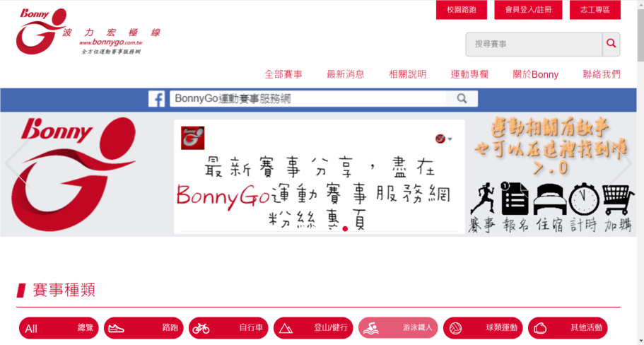Viewport: 644px width, 345px height.
Task: Select the 游泳鐵人 swimmer category
Action: click(x=398, y=328)
